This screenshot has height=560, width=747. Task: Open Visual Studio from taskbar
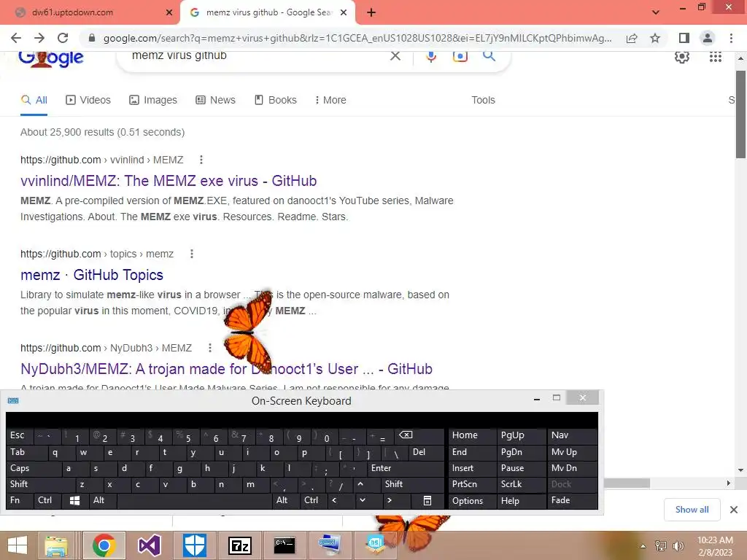tap(149, 545)
